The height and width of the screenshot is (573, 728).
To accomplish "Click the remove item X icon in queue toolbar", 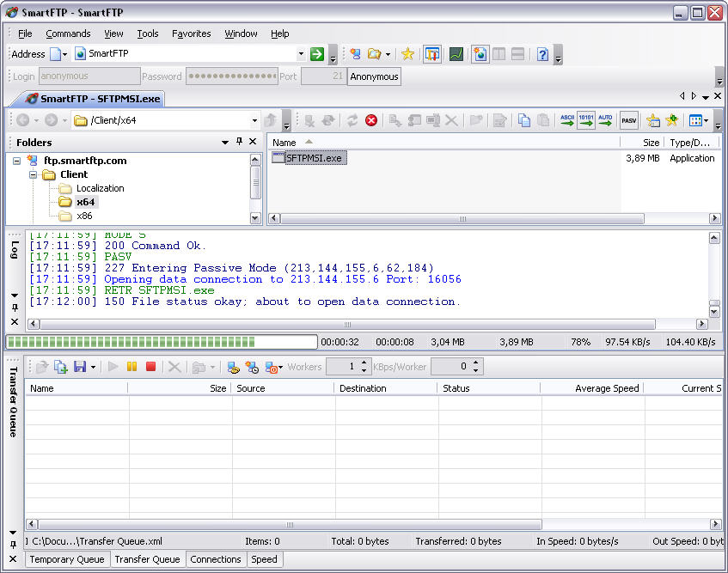I will point(174,367).
